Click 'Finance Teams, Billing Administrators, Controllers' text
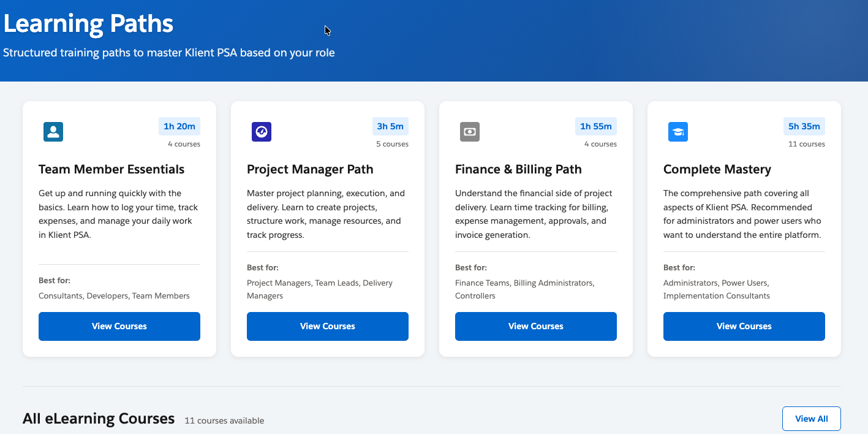The height and width of the screenshot is (434, 868). 525,289
